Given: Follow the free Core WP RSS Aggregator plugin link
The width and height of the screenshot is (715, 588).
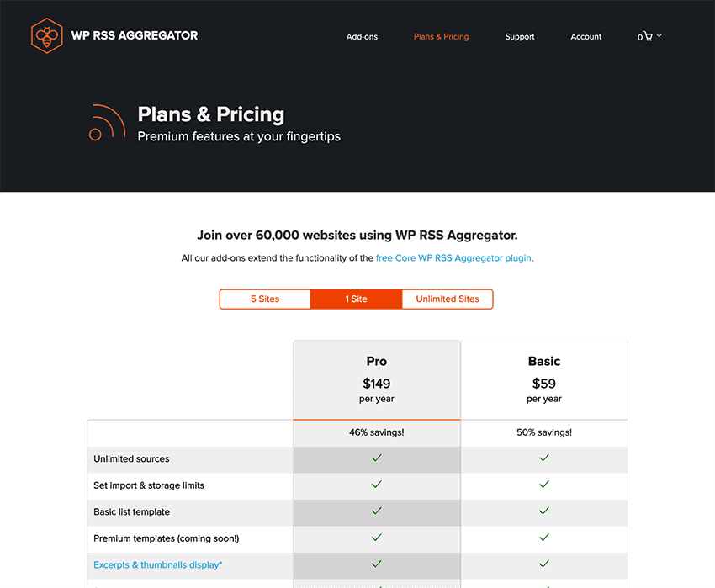Looking at the screenshot, I should tap(453, 258).
